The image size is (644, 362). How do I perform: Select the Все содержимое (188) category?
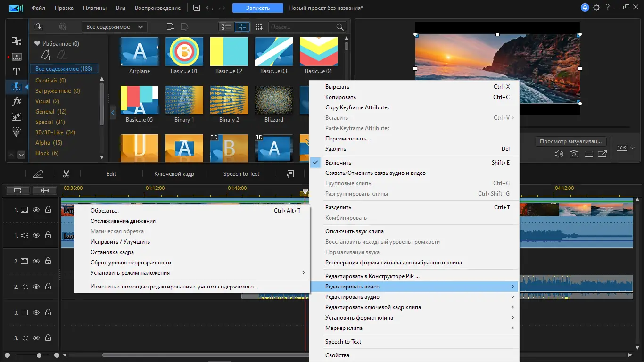(64, 69)
